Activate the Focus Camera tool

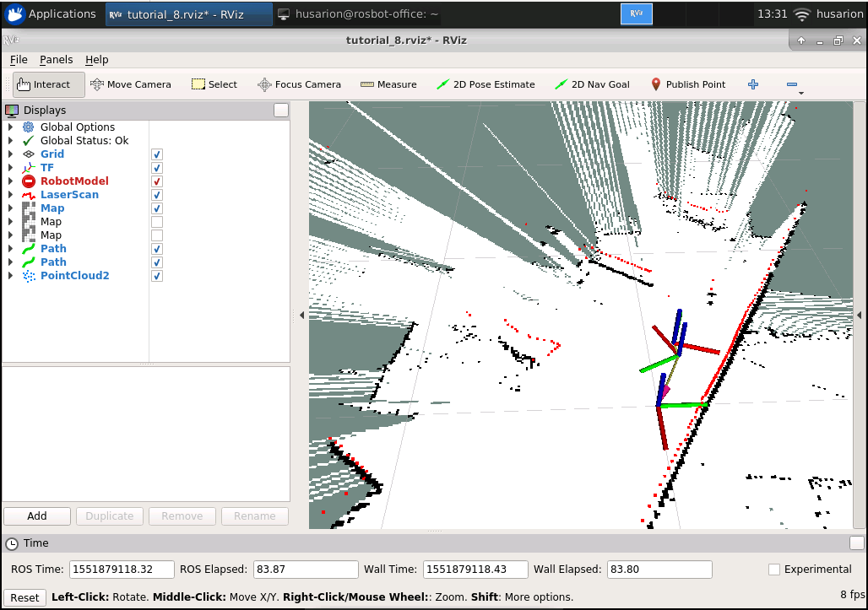[x=300, y=84]
